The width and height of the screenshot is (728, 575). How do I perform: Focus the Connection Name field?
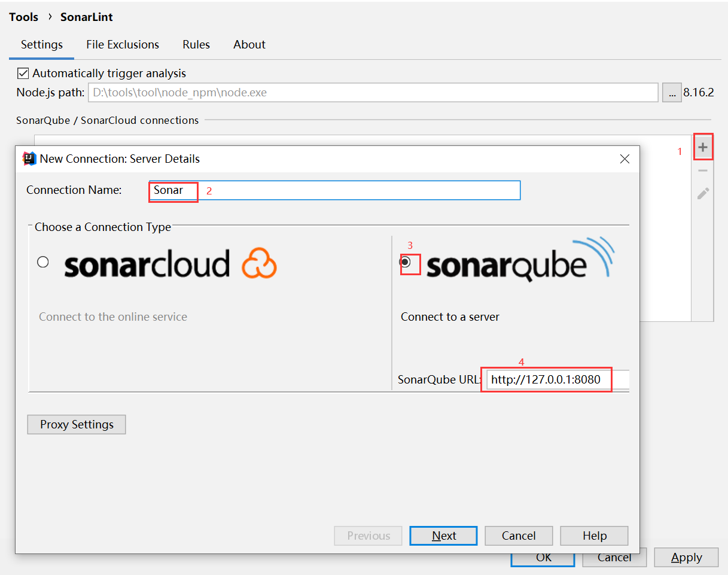pos(335,190)
